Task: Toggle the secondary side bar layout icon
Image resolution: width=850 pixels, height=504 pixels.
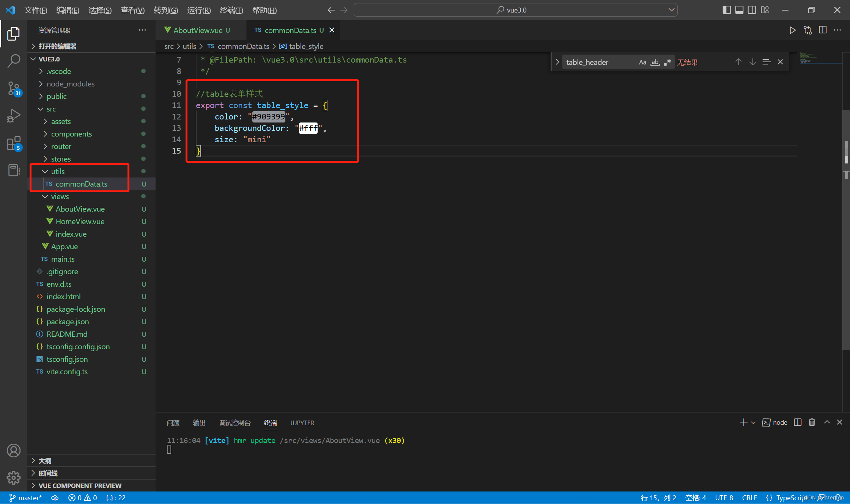Action: tap(752, 10)
